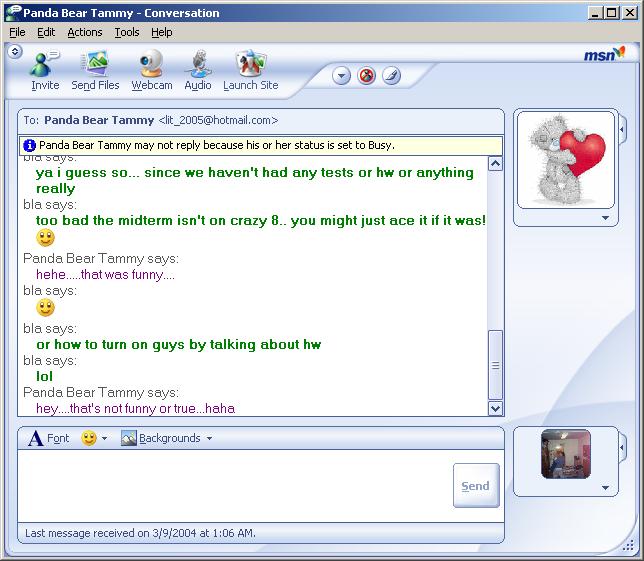The width and height of the screenshot is (644, 561).
Task: Open the round down-arrow menu in toolbar
Action: tap(342, 76)
